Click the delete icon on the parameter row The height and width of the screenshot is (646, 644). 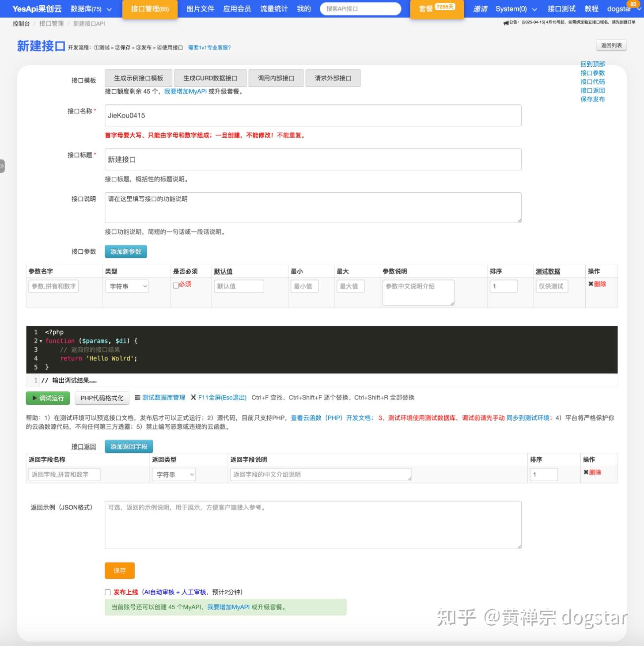591,284
